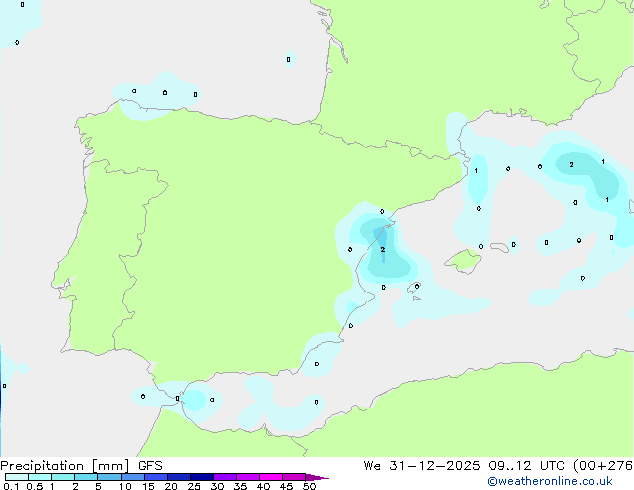Click the '1' value just off the Catalonia coast
This screenshot has width=634, height=490.
point(476,171)
